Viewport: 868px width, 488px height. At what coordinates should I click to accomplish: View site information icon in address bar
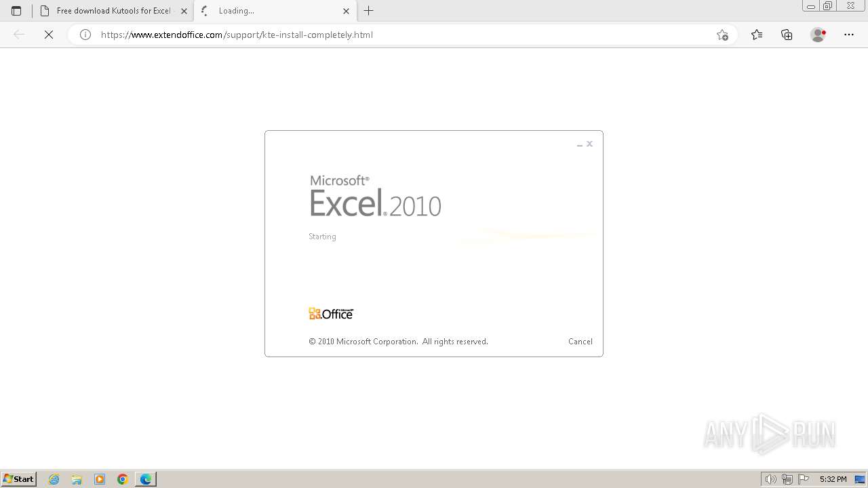pyautogui.click(x=85, y=35)
